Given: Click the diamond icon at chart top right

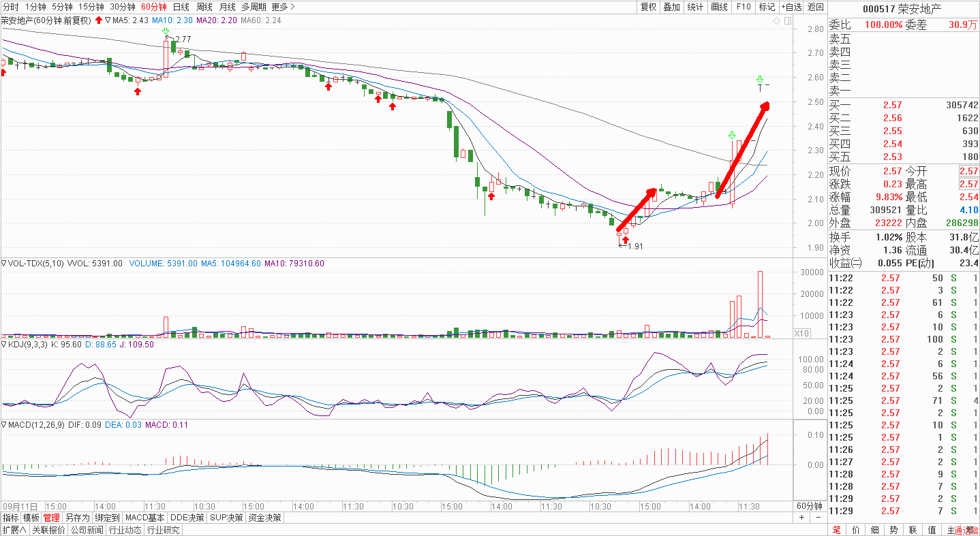Looking at the screenshot, I should [x=776, y=21].
